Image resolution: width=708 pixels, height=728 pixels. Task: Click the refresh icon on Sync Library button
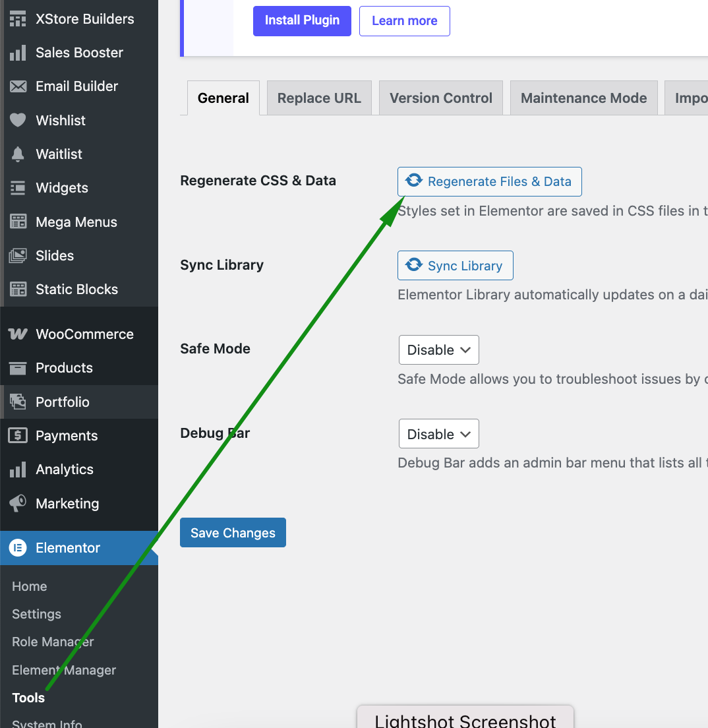click(x=413, y=265)
